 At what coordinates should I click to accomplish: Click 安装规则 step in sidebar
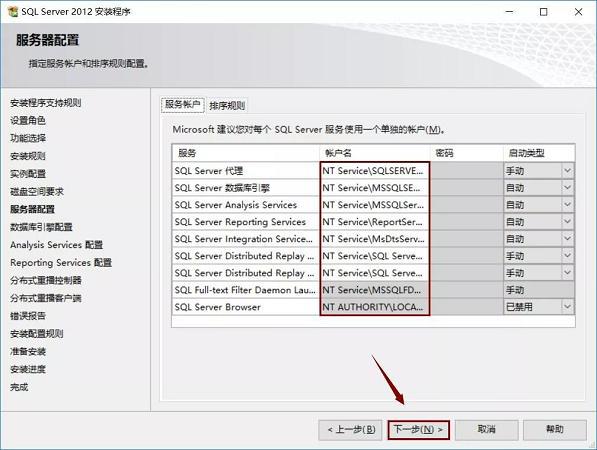point(28,156)
